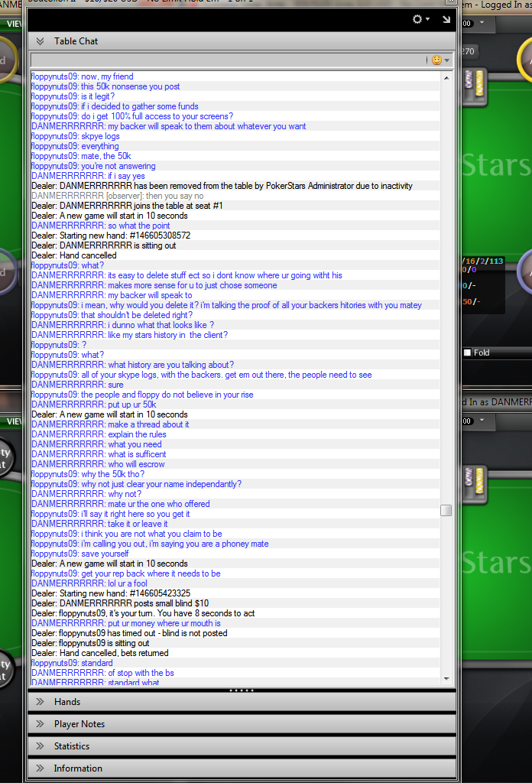
Task: Click 'DANMERRRRRRR: put up ur 50k' message
Action: (94, 404)
